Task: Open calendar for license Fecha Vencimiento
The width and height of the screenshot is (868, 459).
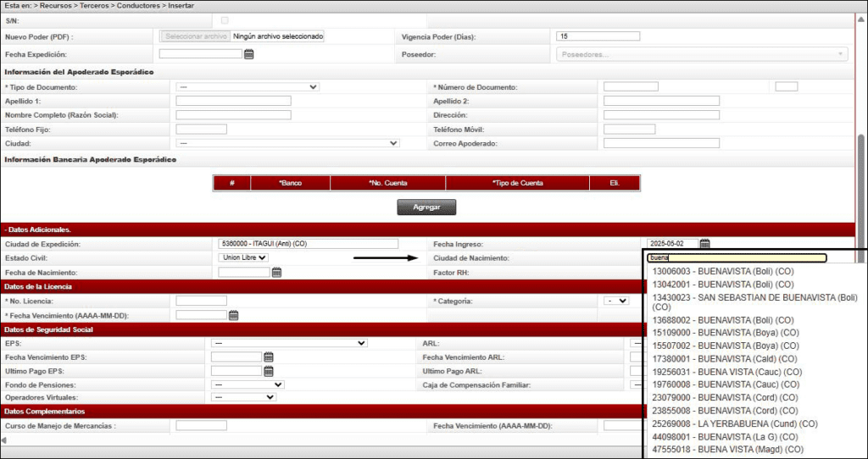Action: [x=234, y=315]
